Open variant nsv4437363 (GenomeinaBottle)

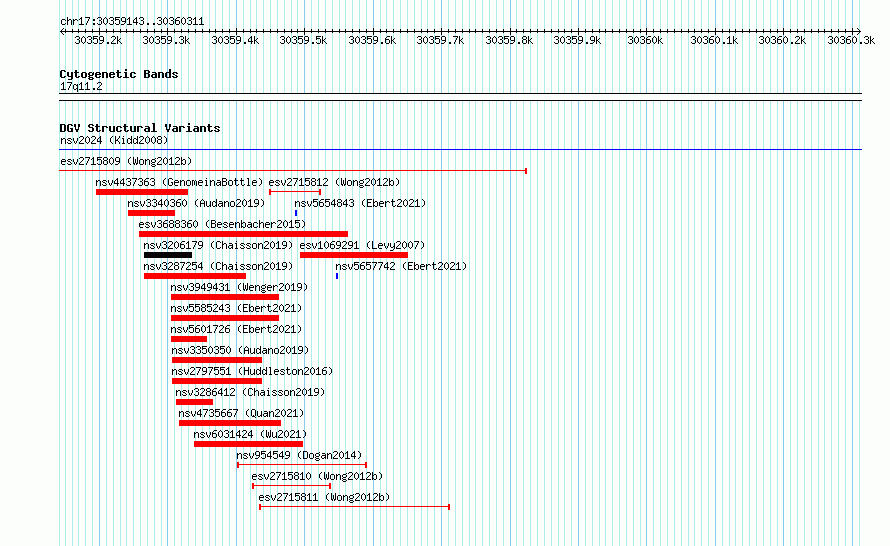pyautogui.click(x=179, y=182)
